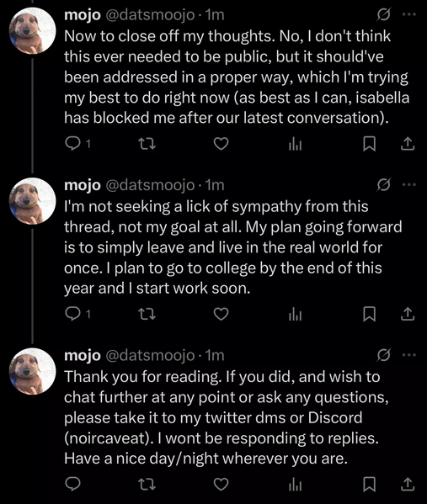Open the Grok icon on first tweet

(383, 14)
